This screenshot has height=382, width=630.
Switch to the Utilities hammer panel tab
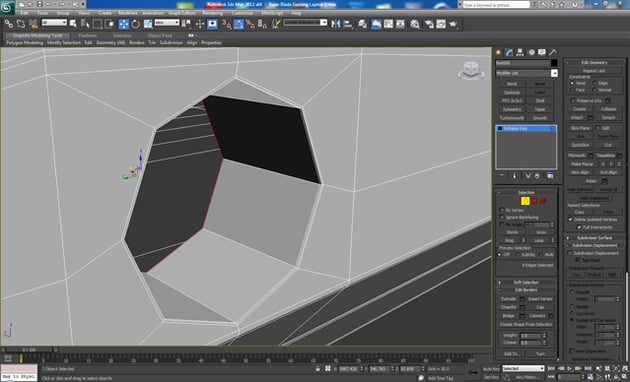click(553, 52)
